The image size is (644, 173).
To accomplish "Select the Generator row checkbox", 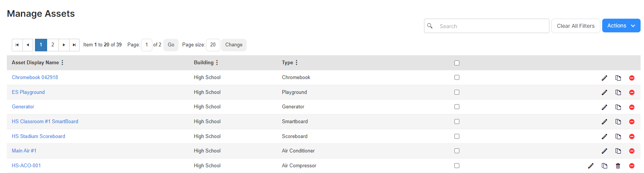I will pyautogui.click(x=457, y=107).
